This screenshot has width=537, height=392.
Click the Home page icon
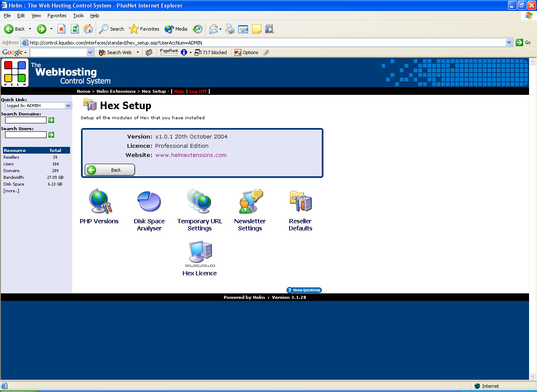[x=88, y=29]
